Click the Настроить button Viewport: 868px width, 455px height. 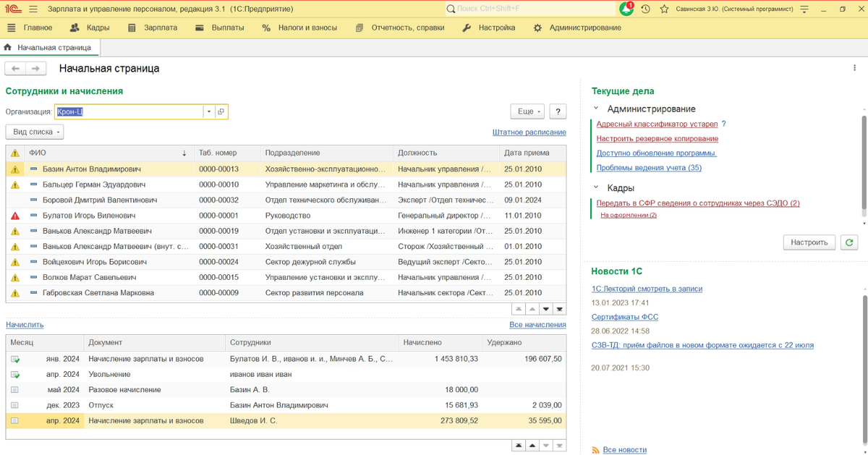(x=809, y=242)
